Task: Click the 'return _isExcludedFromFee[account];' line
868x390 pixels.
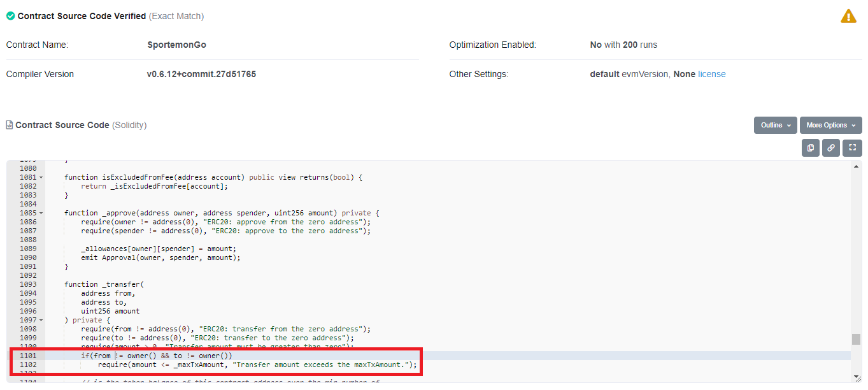Action: coord(154,186)
